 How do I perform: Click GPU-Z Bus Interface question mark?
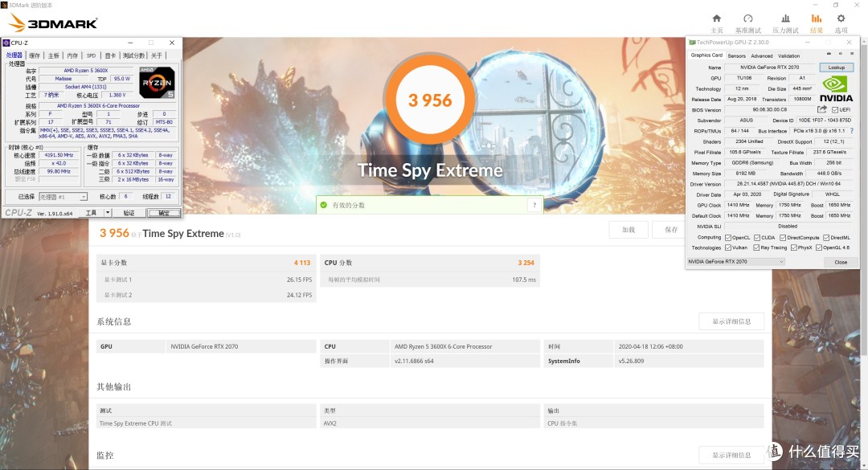851,131
